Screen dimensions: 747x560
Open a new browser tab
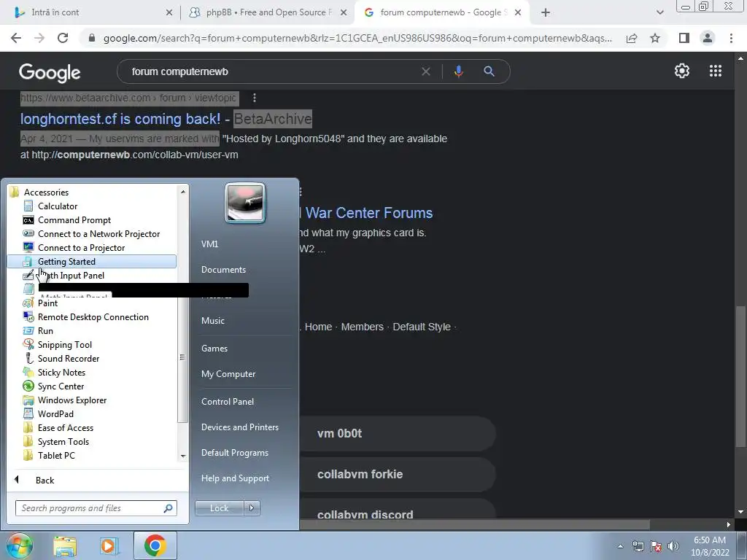[546, 12]
